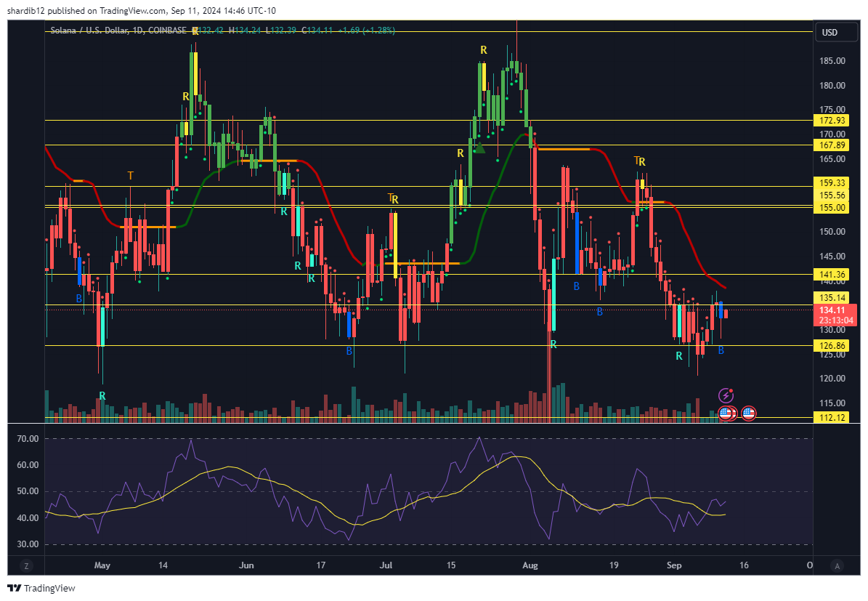Select the Sep label on the date axis
Screen dimensions: 868x601
673,565
